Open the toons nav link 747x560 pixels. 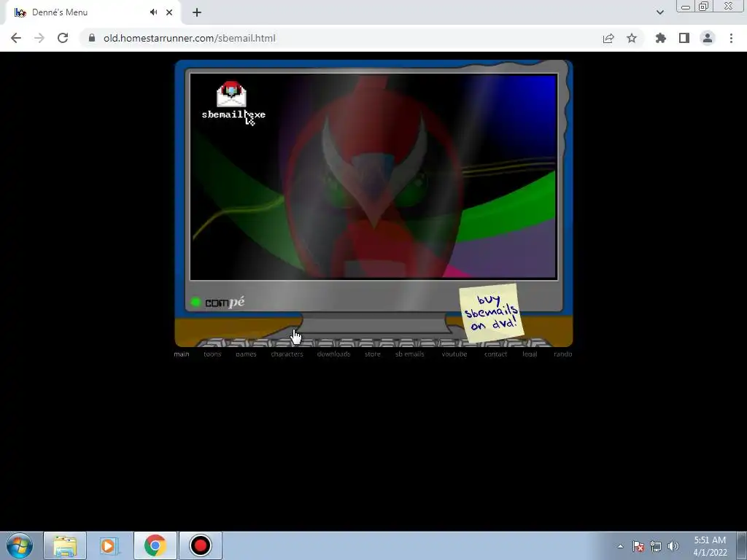click(x=212, y=354)
